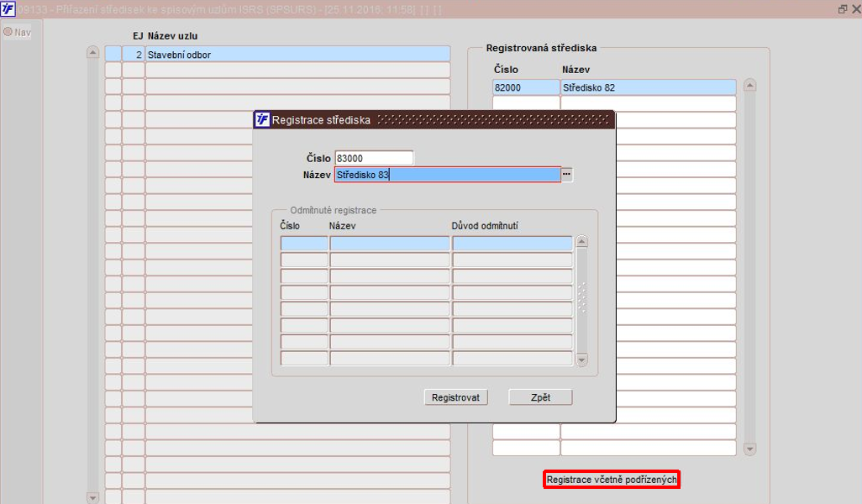
Task: Click the restore window icon
Action: pos(842,9)
